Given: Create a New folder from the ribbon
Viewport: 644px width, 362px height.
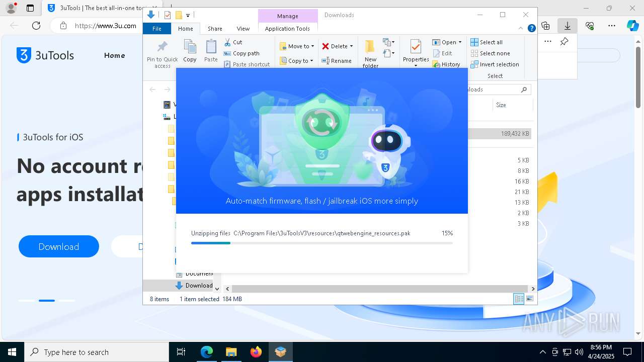Looking at the screenshot, I should click(x=370, y=54).
